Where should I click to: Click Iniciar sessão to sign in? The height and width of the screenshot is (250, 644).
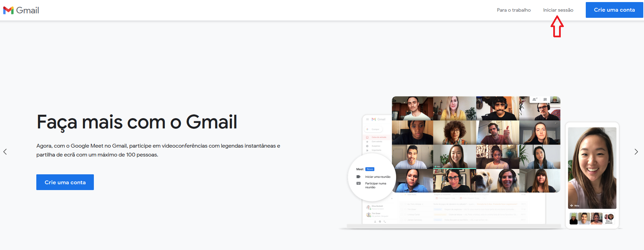pos(558,10)
